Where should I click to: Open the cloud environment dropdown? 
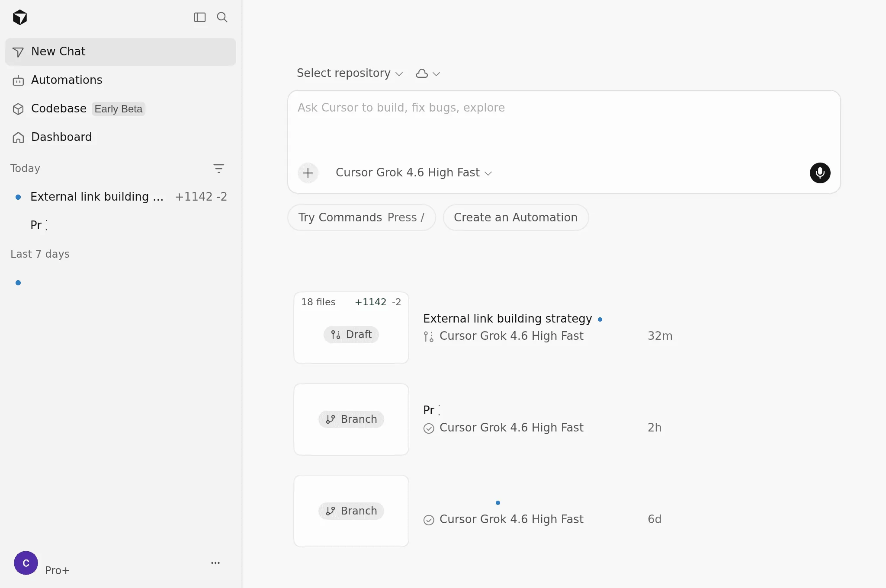tap(428, 73)
